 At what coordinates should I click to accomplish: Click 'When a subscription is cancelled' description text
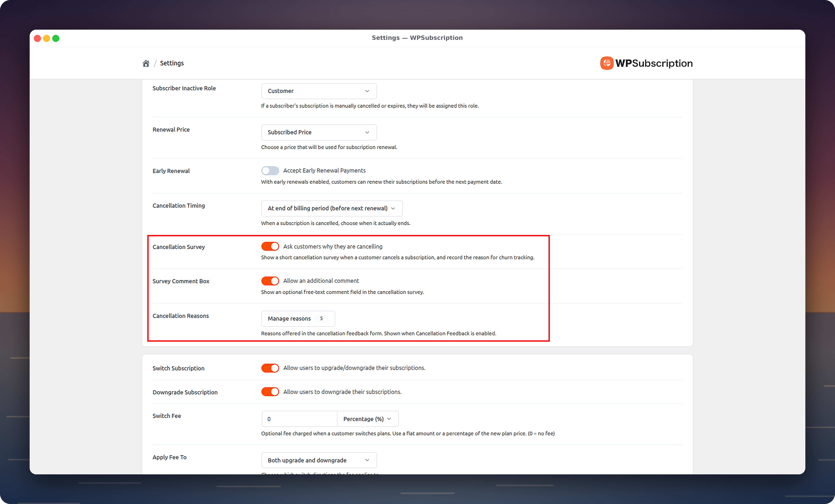[x=336, y=223]
